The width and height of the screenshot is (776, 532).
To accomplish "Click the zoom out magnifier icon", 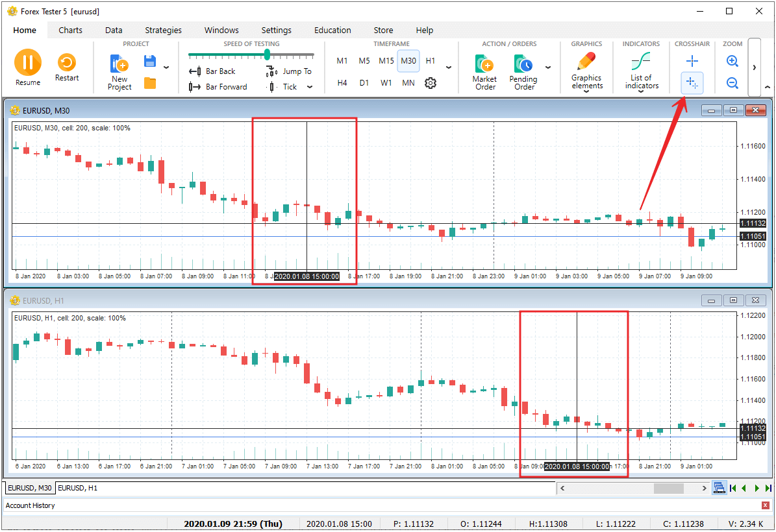I will click(x=732, y=83).
